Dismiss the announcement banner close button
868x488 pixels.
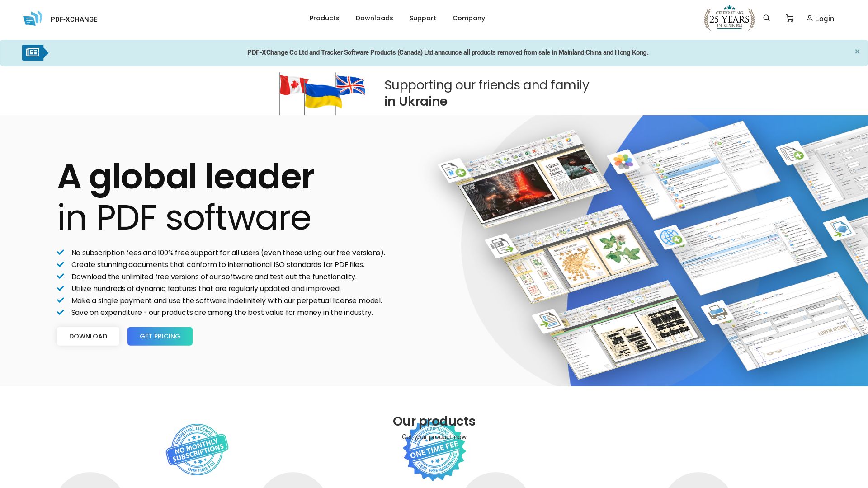[x=857, y=51]
